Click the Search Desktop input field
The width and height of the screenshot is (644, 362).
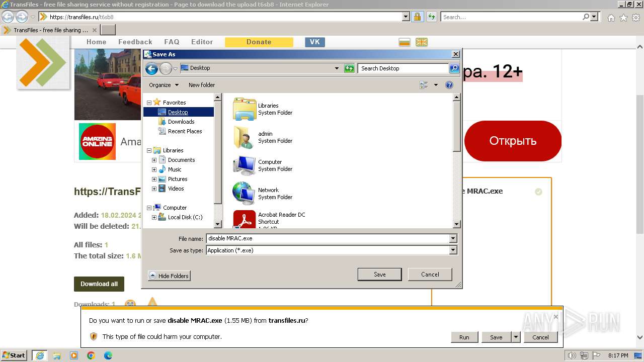pos(404,68)
